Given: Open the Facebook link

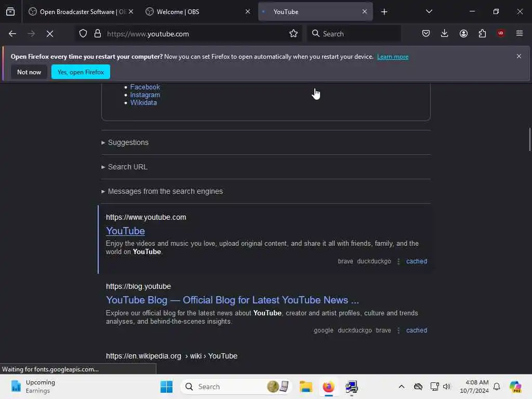Looking at the screenshot, I should pyautogui.click(x=145, y=87).
